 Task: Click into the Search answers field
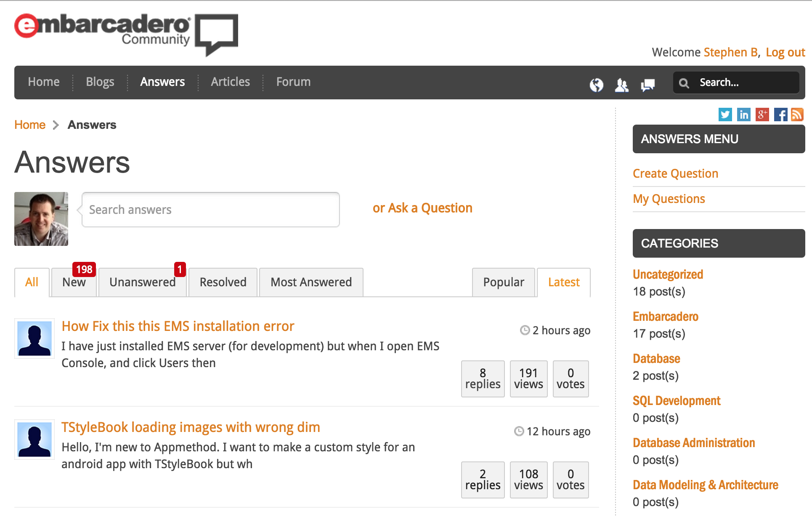(210, 210)
